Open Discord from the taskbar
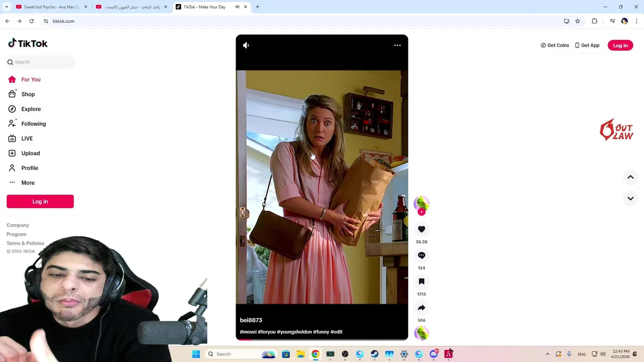 click(434, 354)
